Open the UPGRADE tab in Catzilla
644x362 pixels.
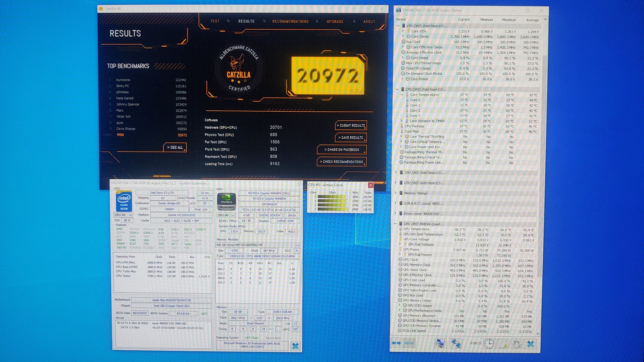click(335, 22)
